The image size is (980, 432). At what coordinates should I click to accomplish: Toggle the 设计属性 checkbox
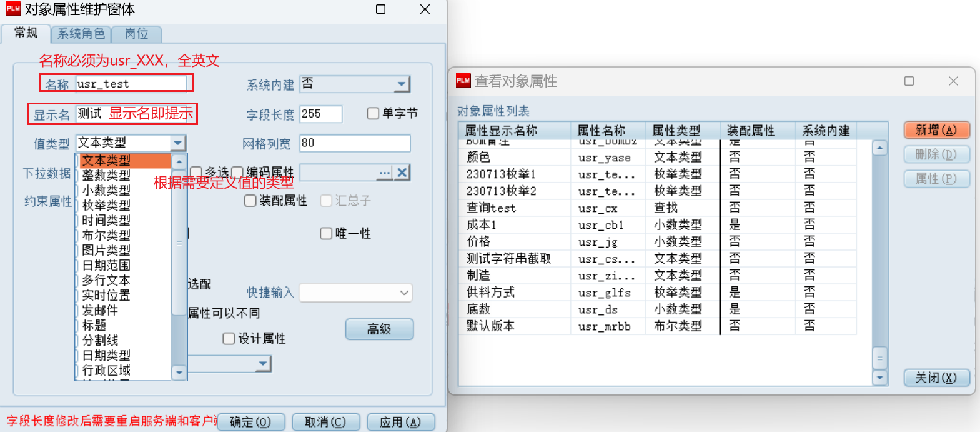coord(229,338)
